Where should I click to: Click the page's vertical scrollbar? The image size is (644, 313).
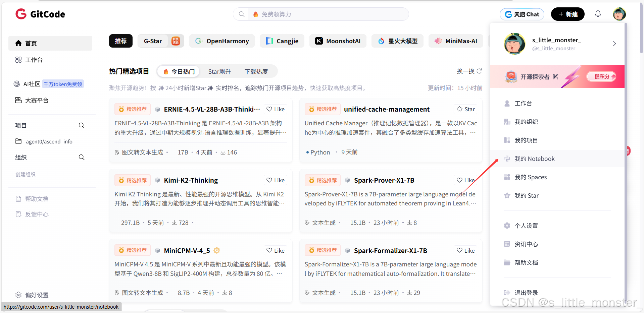pos(641,28)
